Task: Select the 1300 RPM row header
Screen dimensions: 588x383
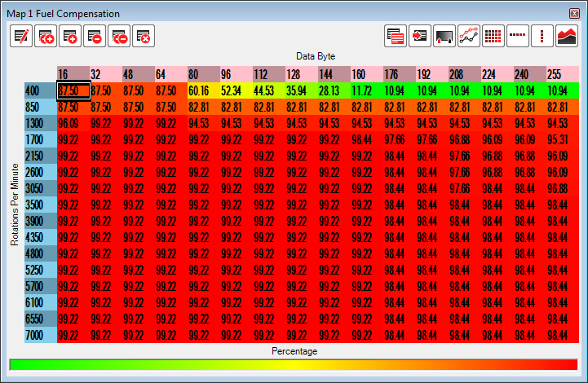Action: click(x=41, y=123)
